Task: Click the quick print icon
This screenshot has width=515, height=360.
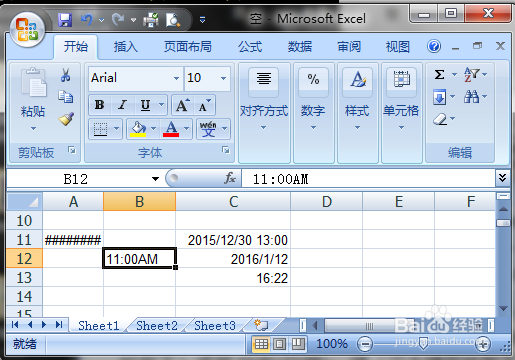Action: click(151, 20)
